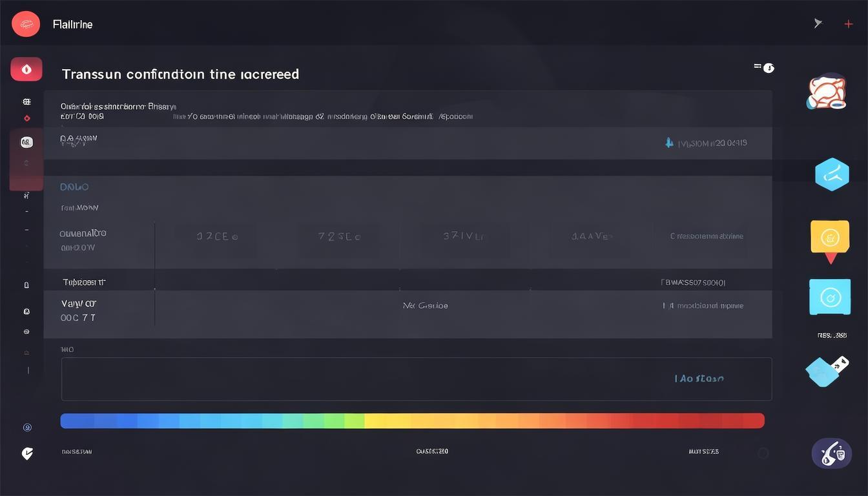Viewport: 868px width, 496px height.
Task: Click the blue 'DOLO' section link
Action: 74,187
